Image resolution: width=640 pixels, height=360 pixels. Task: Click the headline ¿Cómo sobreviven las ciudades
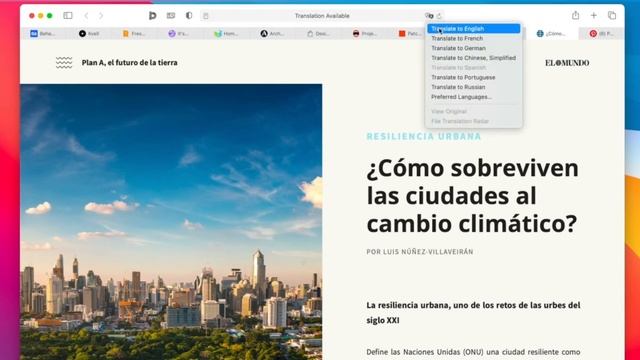point(472,196)
